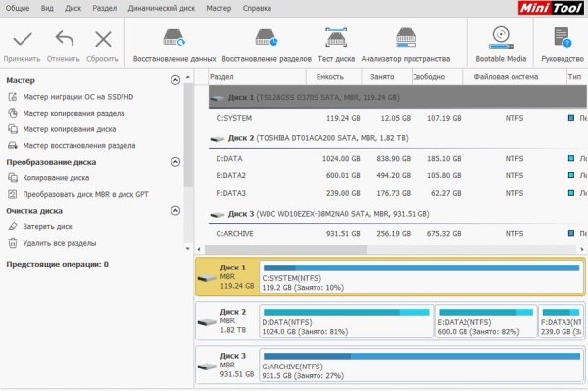Select Затереть диск wipe option
This screenshot has width=588, height=391.
pyautogui.click(x=47, y=226)
